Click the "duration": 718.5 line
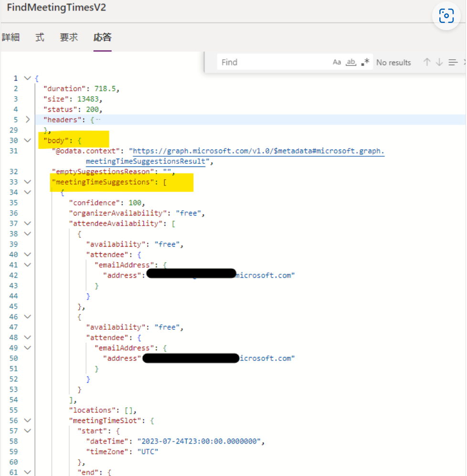 tap(81, 88)
